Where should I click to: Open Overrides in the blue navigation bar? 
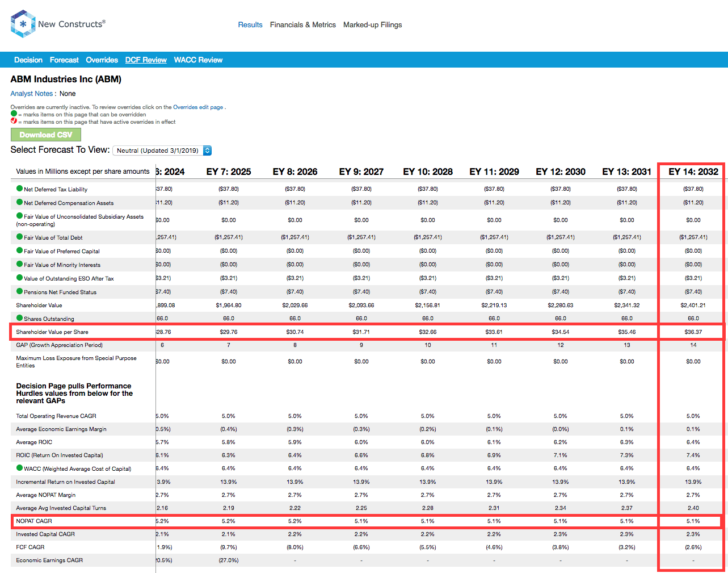[102, 60]
